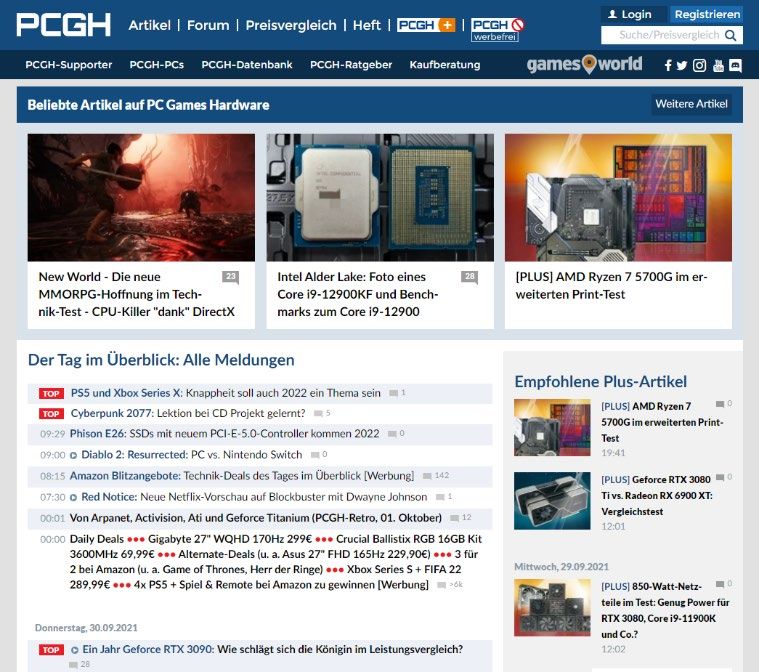Click the Weitere Artikel button

coord(691,104)
